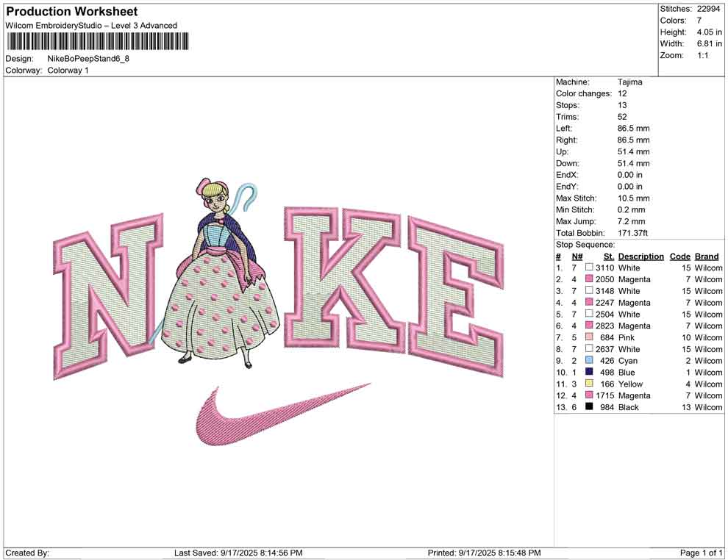Click the Left value 86.5 mm
Screen dimensions: 728x560
coord(633,128)
